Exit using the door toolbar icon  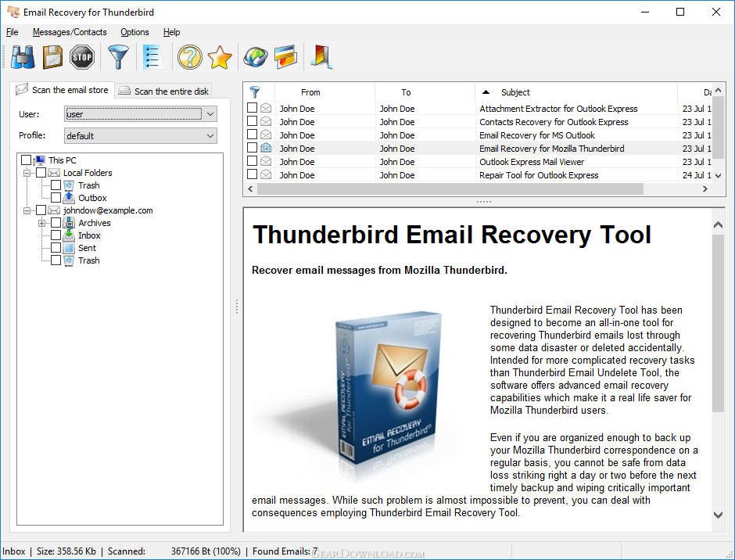click(x=321, y=57)
